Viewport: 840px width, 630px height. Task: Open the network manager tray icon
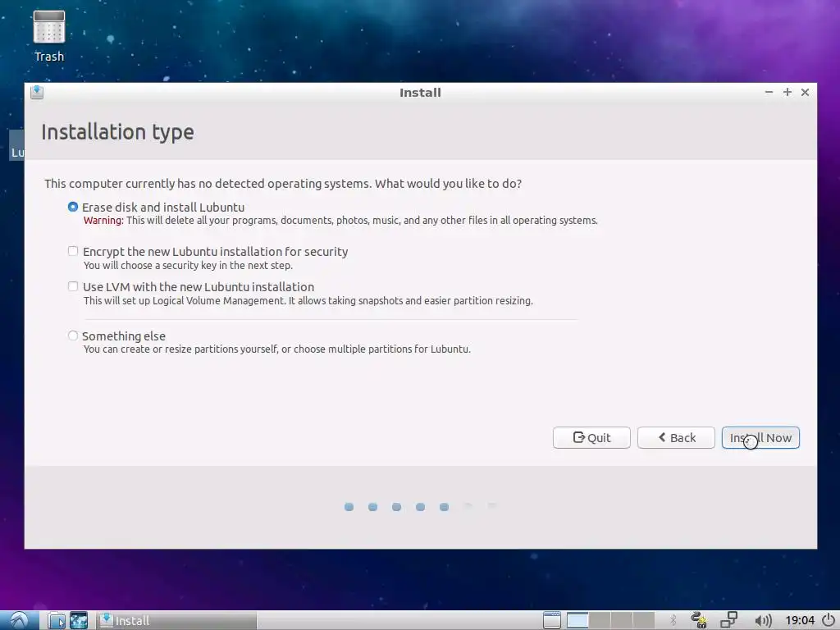pyautogui.click(x=699, y=620)
